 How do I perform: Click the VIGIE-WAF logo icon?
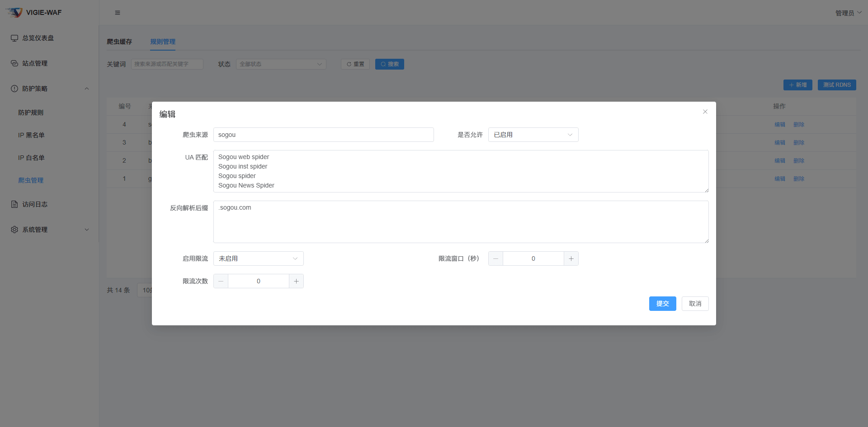point(14,12)
